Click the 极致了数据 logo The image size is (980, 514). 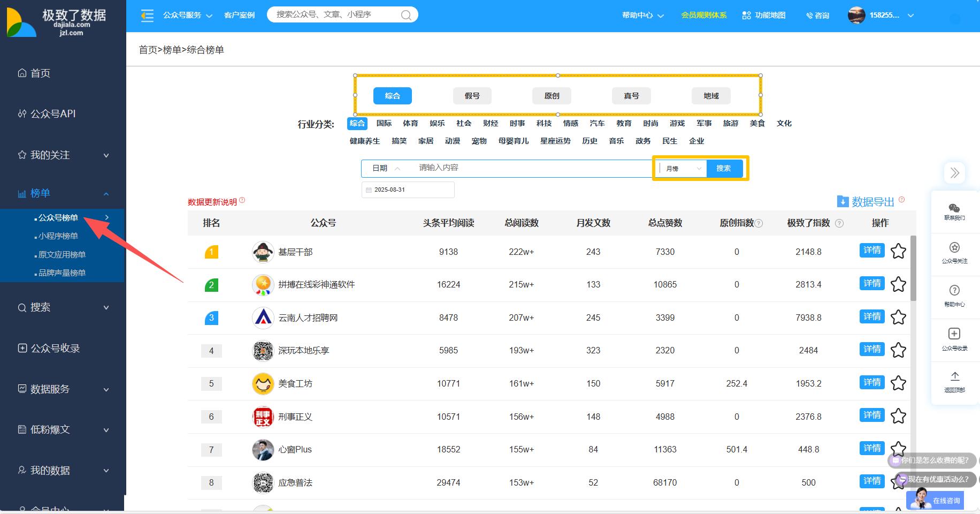tap(57, 22)
